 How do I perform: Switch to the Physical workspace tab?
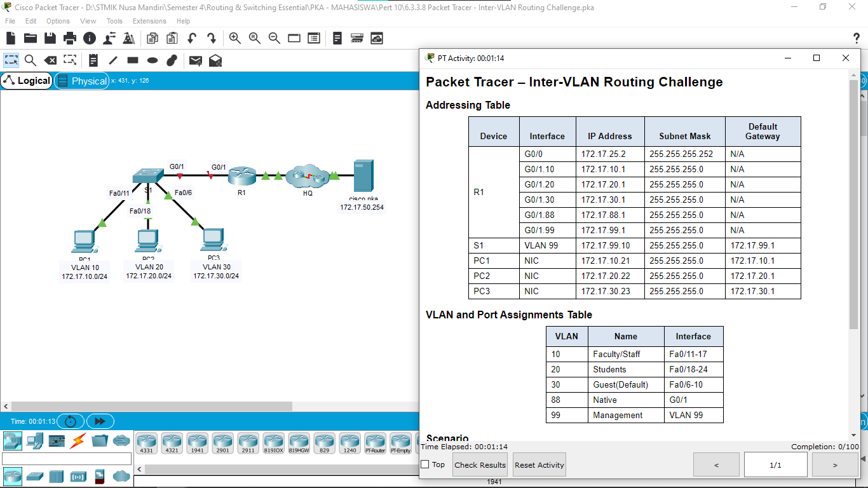(82, 81)
